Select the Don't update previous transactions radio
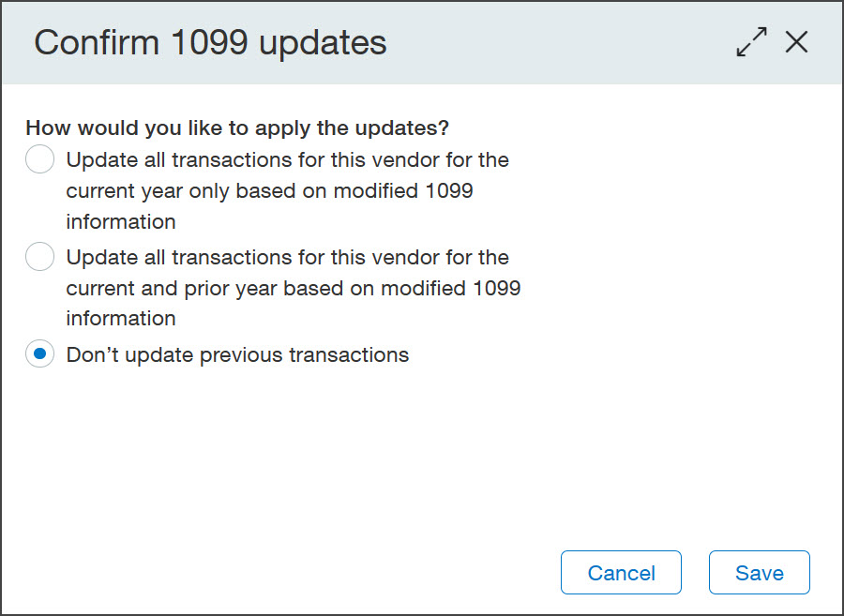 click(x=39, y=354)
